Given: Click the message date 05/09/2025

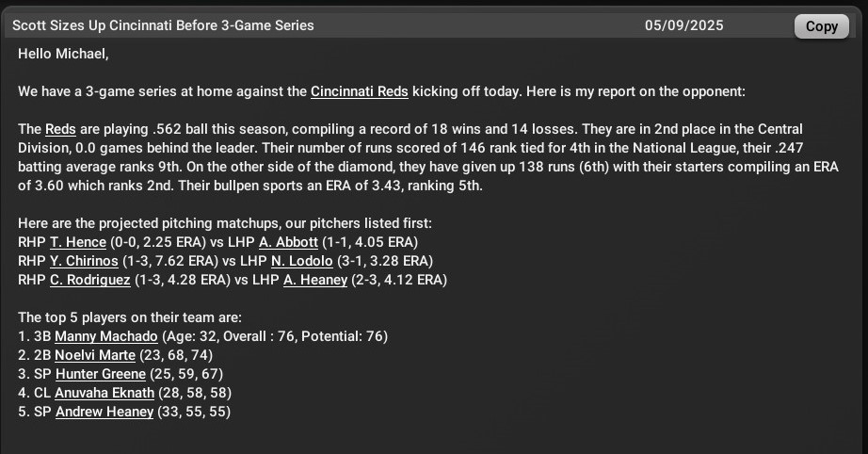Looking at the screenshot, I should (684, 25).
